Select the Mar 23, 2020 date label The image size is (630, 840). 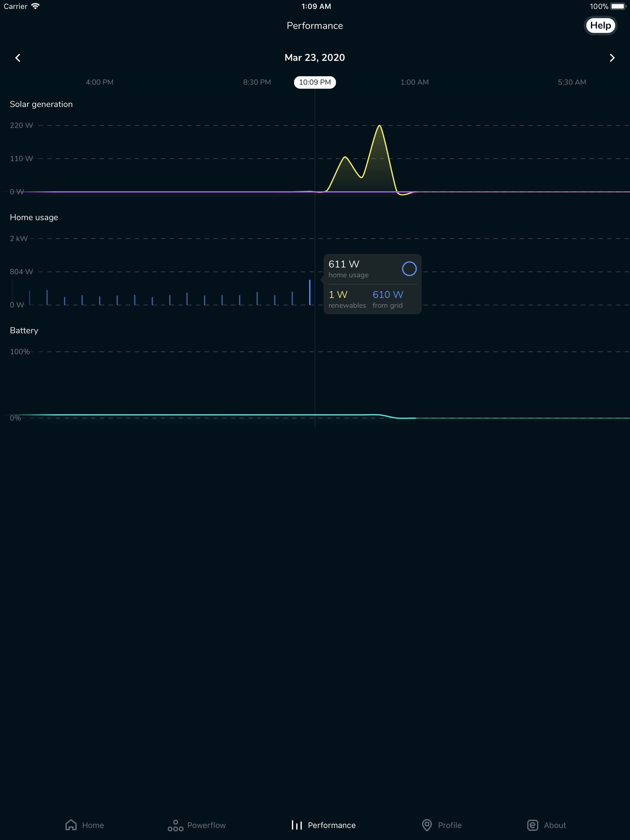[x=315, y=57]
